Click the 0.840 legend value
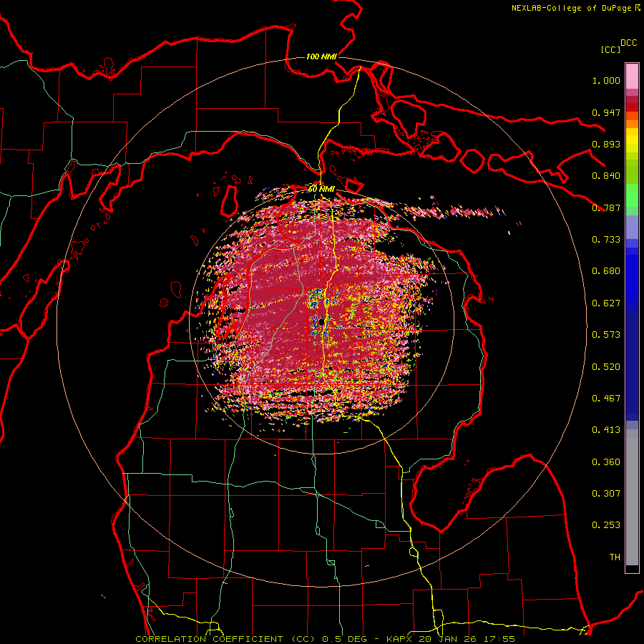The width and height of the screenshot is (644, 644). [606, 176]
